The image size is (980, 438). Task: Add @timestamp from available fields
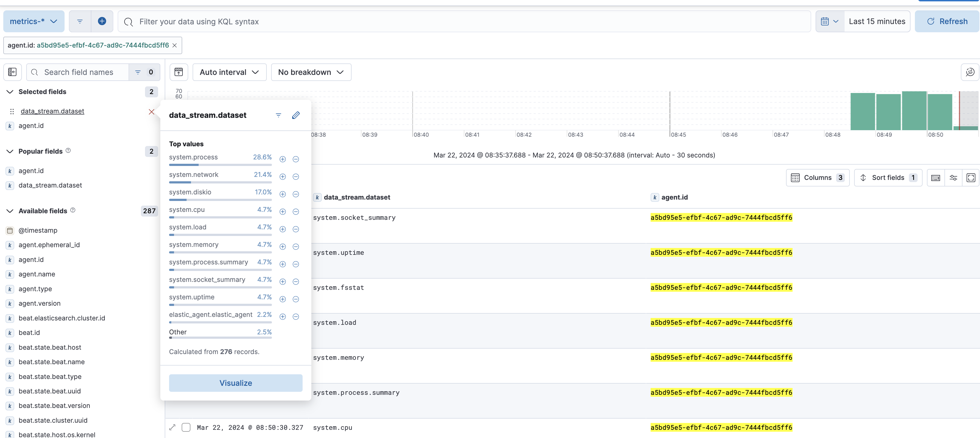coord(38,230)
